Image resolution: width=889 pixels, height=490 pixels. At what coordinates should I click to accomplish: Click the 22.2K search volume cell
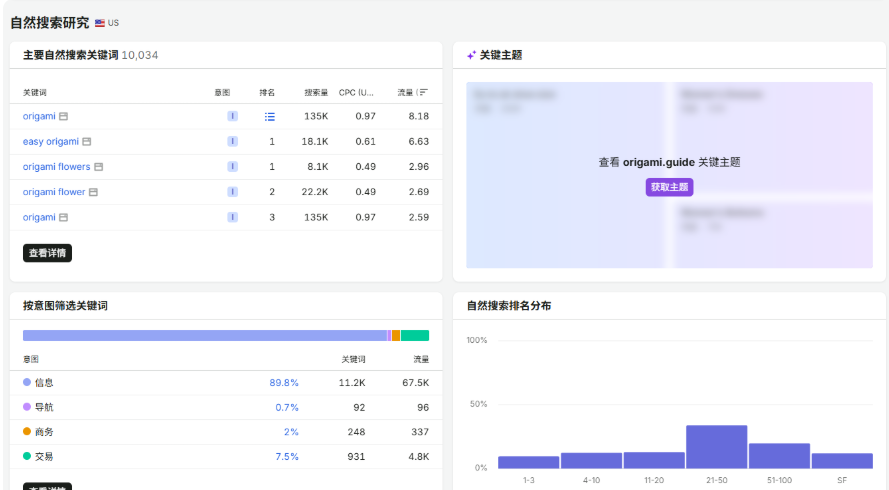pyautogui.click(x=315, y=192)
